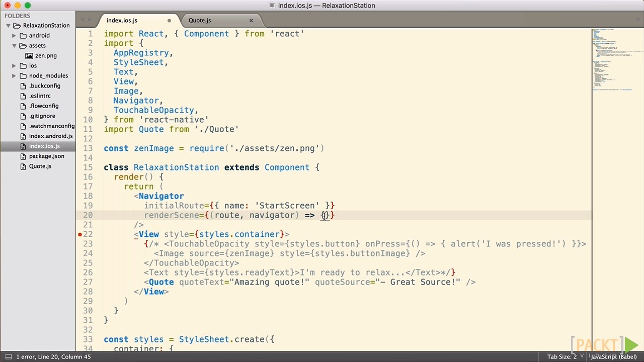Go back with the tab left arrow

click(83, 20)
